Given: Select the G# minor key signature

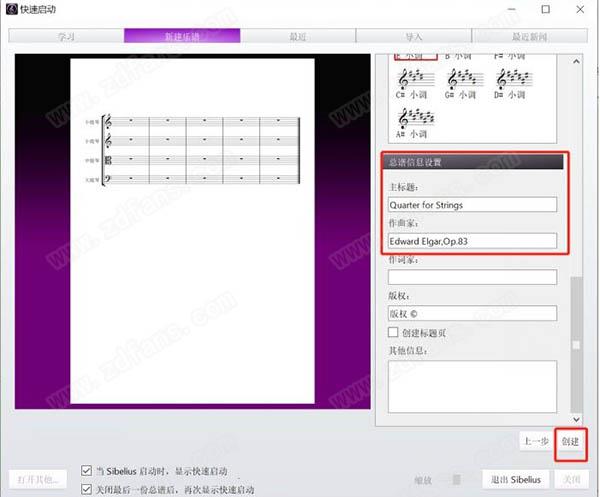Looking at the screenshot, I should 465,84.
